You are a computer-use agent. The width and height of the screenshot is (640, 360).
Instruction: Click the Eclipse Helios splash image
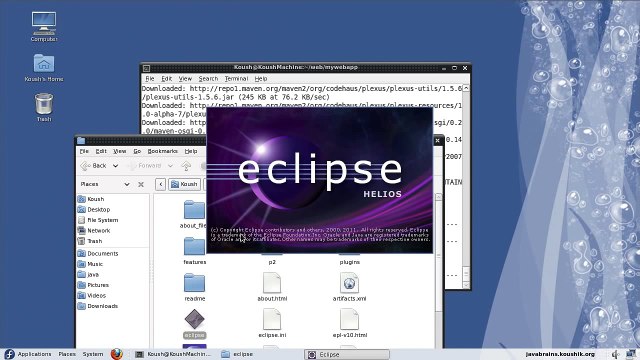pyautogui.click(x=320, y=180)
